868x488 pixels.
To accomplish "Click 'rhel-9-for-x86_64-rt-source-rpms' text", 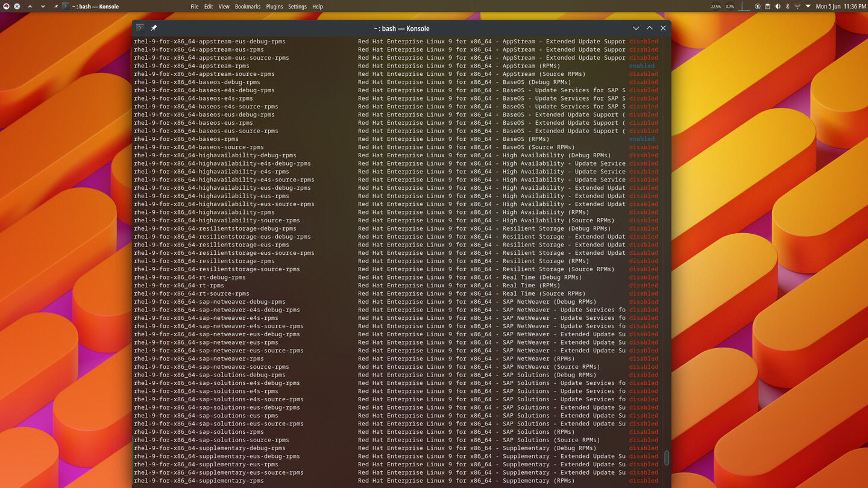I will (192, 293).
